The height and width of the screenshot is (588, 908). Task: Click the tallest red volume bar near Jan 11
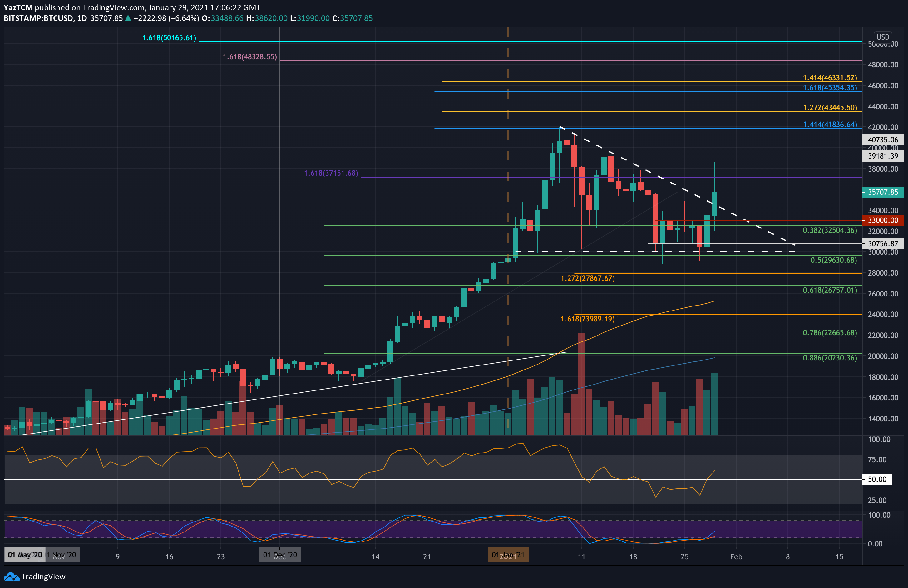click(581, 384)
